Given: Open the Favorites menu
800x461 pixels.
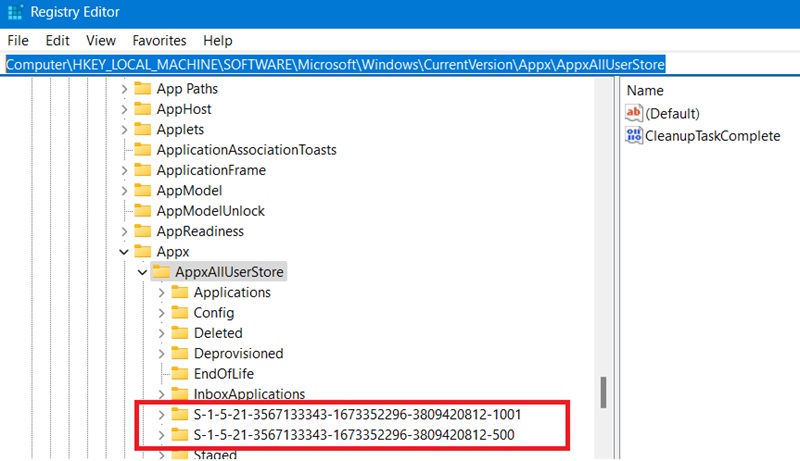Looking at the screenshot, I should tap(159, 40).
